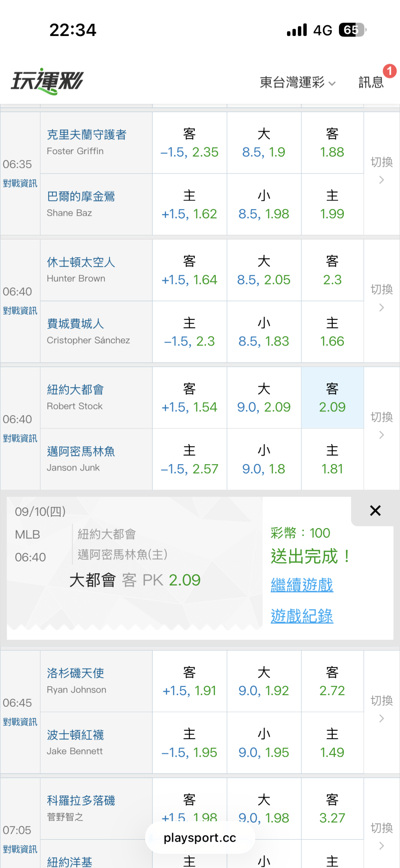
Task: Click the 繼續遊戲 link
Action: point(302,585)
